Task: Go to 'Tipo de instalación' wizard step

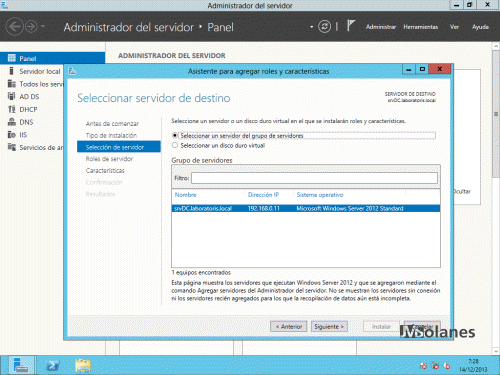Action: tap(111, 135)
